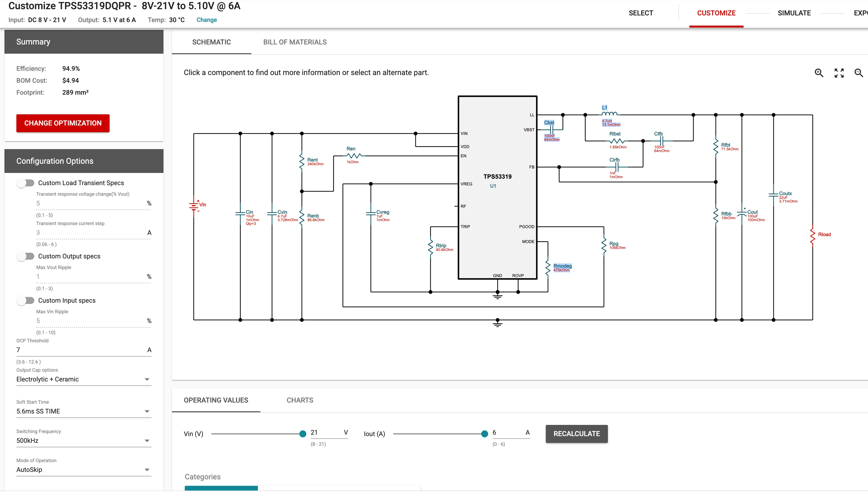Select the Rent resistor component
868x497 pixels.
pos(302,161)
